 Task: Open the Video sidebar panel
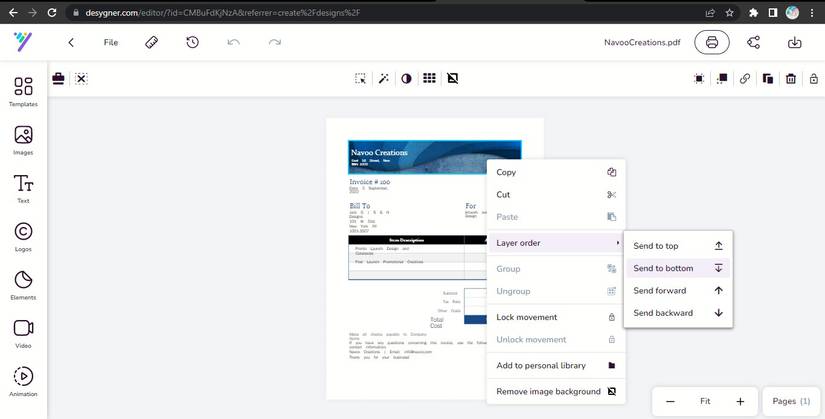pyautogui.click(x=23, y=334)
